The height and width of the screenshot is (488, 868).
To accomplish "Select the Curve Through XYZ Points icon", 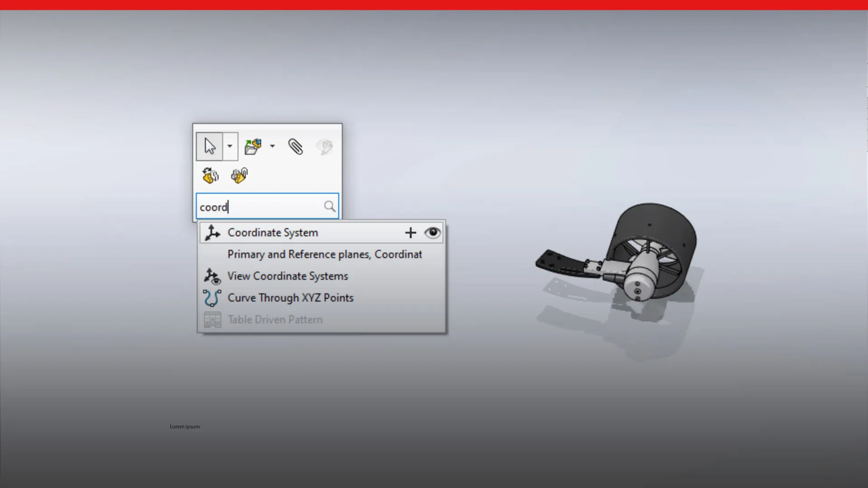I will tap(212, 298).
